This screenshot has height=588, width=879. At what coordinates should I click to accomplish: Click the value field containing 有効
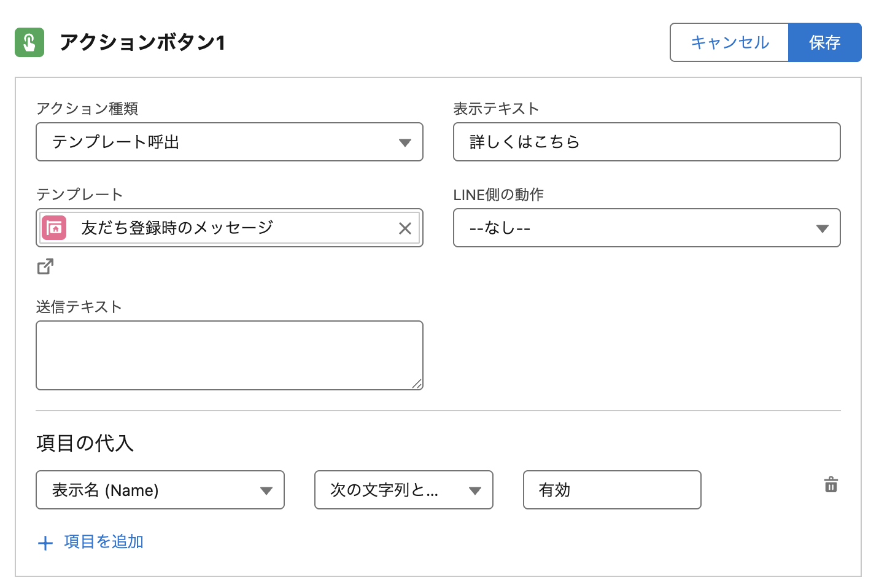point(611,490)
